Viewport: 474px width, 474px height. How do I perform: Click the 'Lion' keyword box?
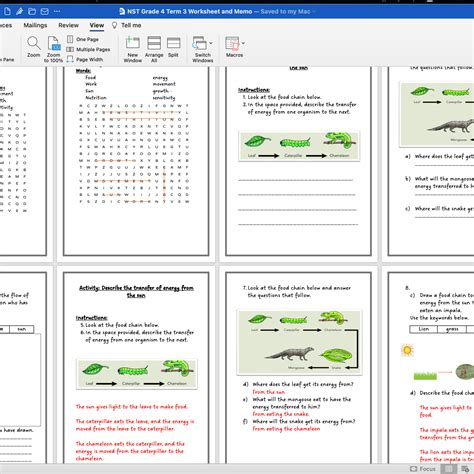pyautogui.click(x=423, y=329)
